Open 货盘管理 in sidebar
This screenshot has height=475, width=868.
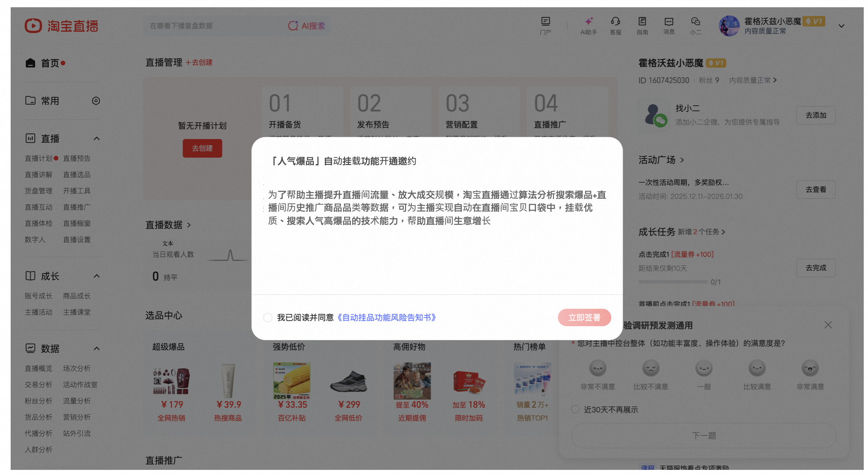[38, 191]
